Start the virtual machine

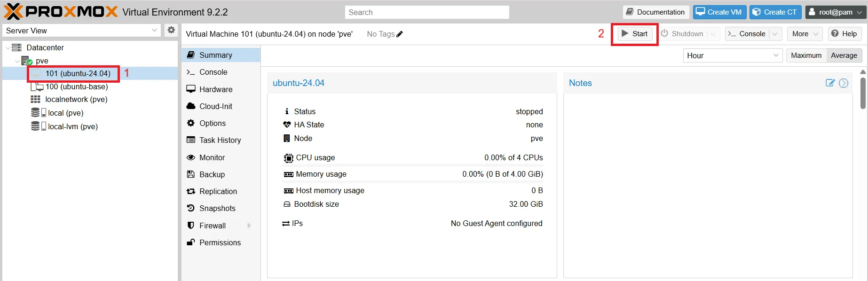(635, 34)
